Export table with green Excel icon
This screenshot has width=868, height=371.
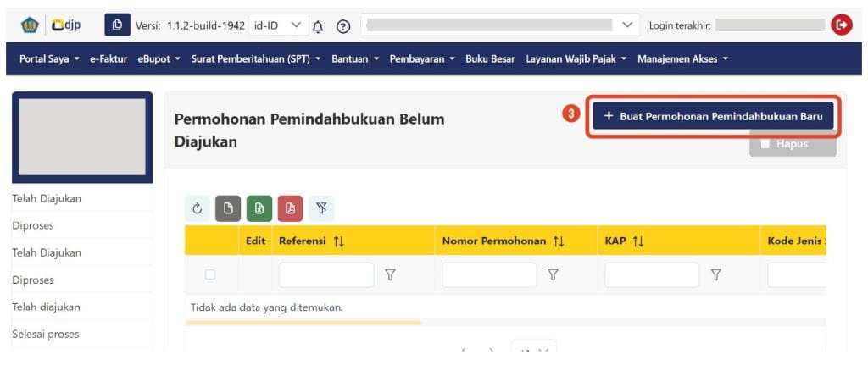tap(259, 209)
